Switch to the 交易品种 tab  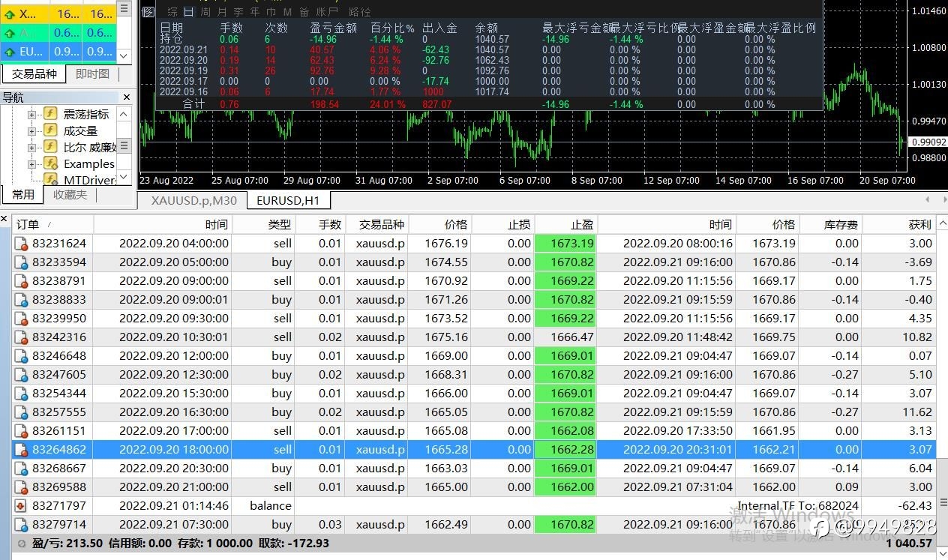click(34, 74)
